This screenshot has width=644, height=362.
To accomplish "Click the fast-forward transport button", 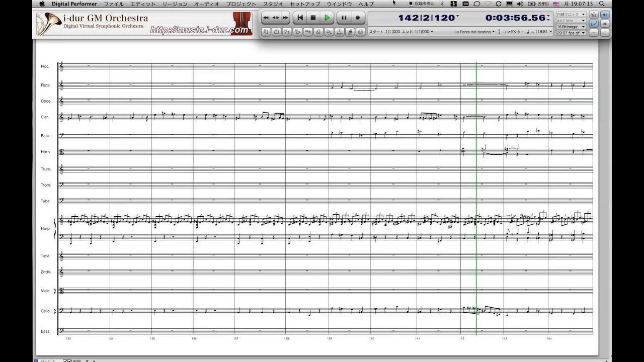I will pyautogui.click(x=285, y=18).
